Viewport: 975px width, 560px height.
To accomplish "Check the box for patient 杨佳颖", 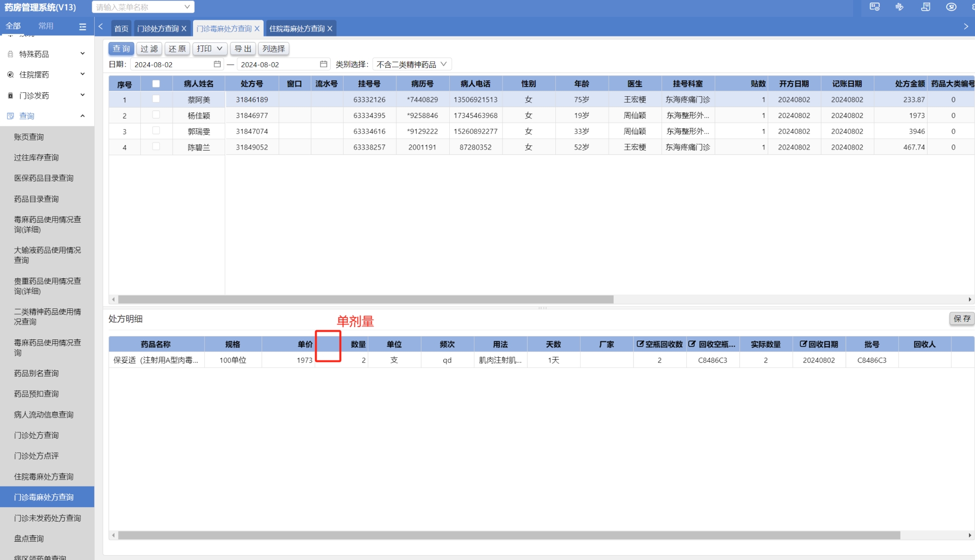I will pos(156,115).
